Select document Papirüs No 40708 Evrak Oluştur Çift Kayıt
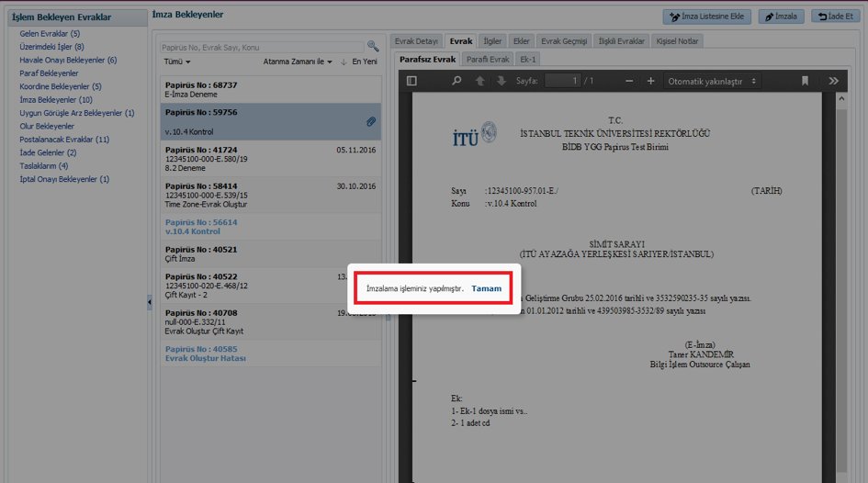Screen dimensions: 868x483 tap(271, 322)
